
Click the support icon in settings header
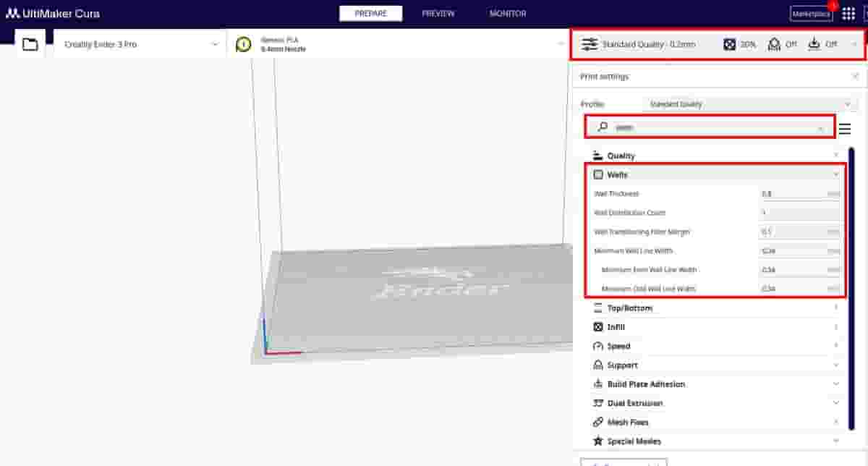tap(774, 44)
